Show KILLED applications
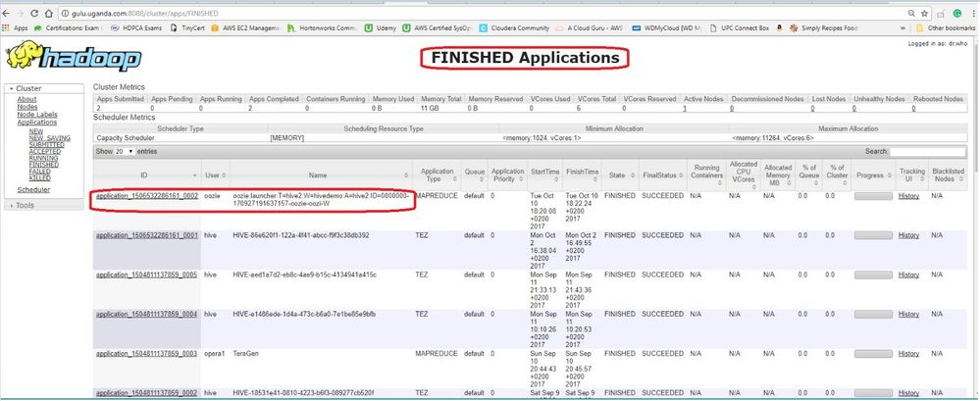 (x=39, y=178)
